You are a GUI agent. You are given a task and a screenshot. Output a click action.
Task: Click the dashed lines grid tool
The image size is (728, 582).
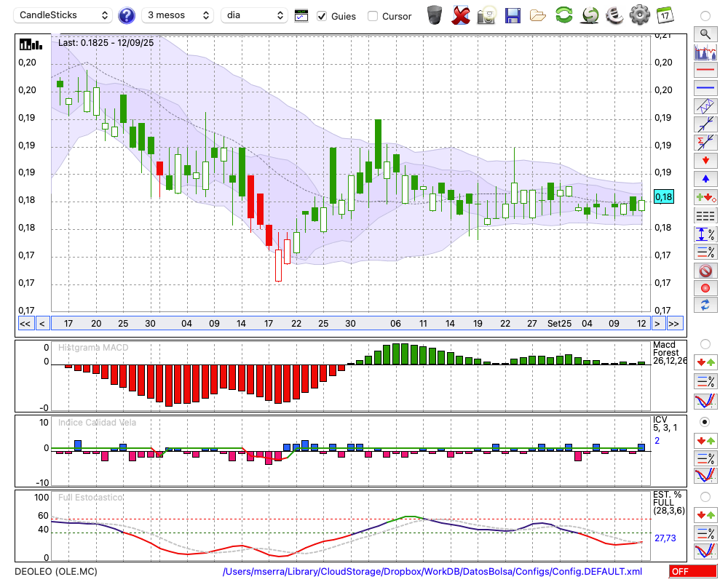coord(705,216)
